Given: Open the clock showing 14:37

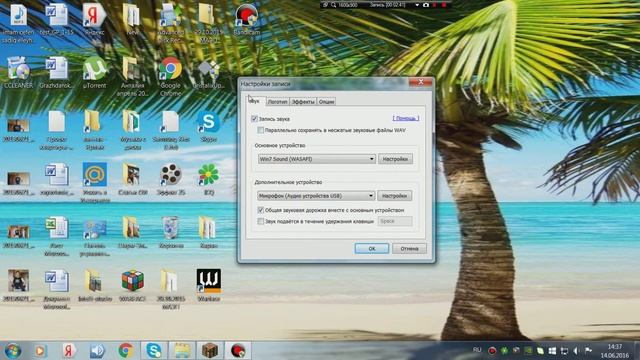Looking at the screenshot, I should (615, 351).
